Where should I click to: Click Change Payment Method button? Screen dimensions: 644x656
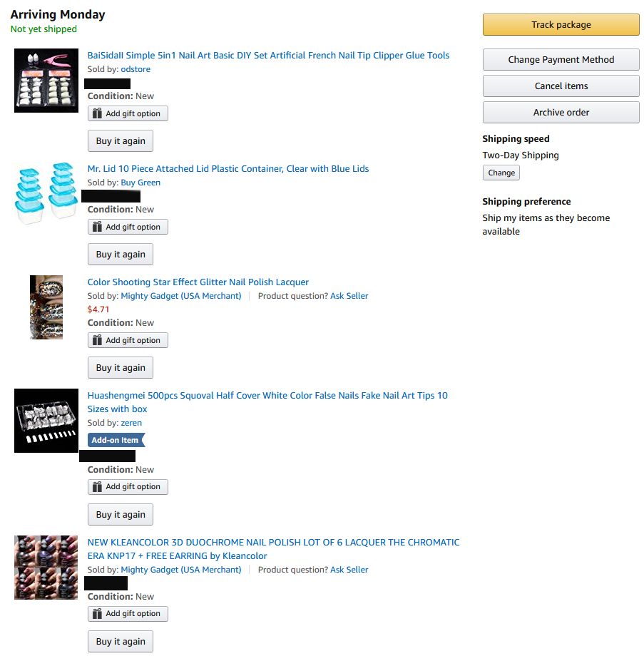[561, 60]
